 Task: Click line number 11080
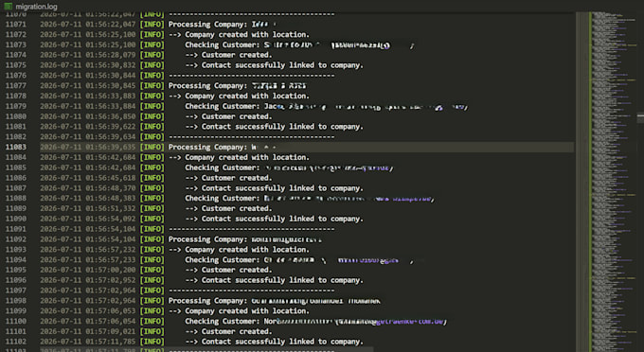point(15,116)
